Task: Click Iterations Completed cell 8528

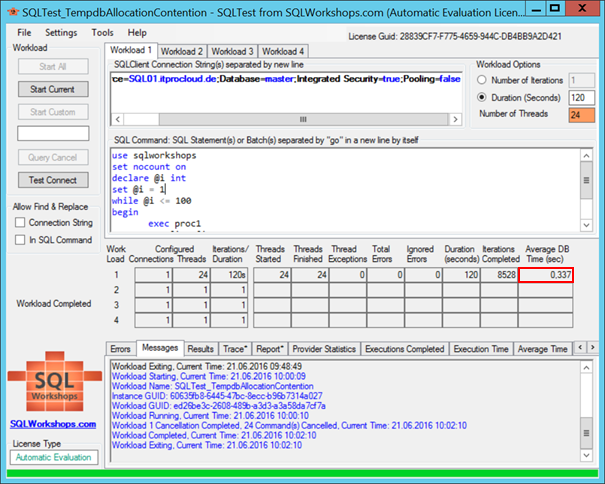Action: 499,275
